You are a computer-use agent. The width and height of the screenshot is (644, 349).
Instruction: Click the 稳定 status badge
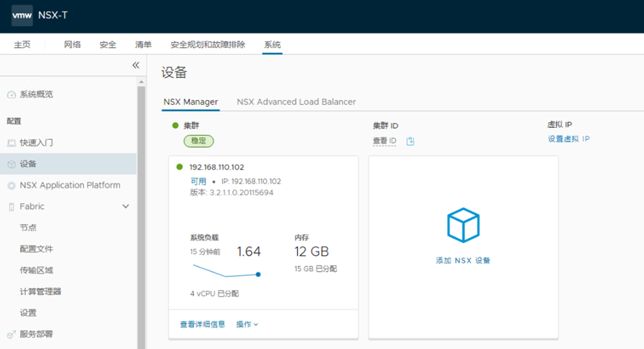199,141
